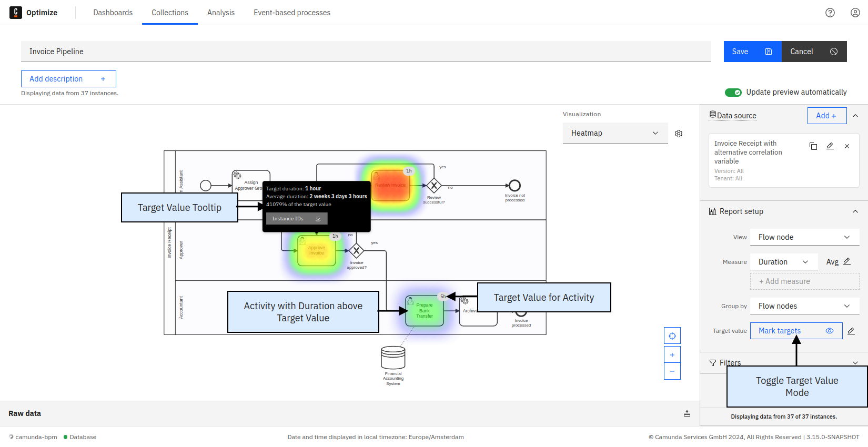Switch to the Dashboards tab
This screenshot has height=447, width=868.
(x=113, y=13)
